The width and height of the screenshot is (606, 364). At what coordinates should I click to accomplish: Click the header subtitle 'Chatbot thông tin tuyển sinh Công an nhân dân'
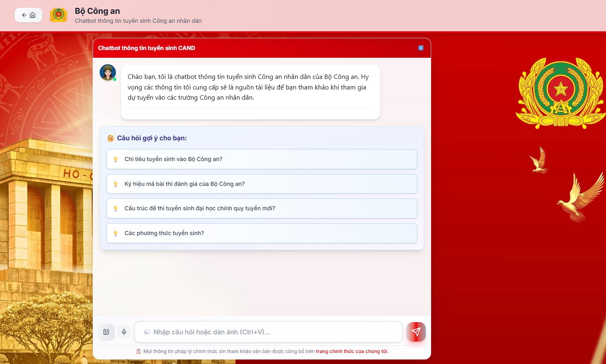(138, 21)
